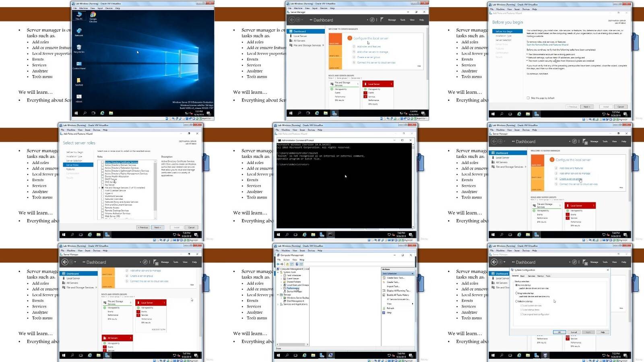Viewport: 644px width, 362px height.
Task: Switch to the Tools tab in System Configuration
Action: click(x=548, y=276)
